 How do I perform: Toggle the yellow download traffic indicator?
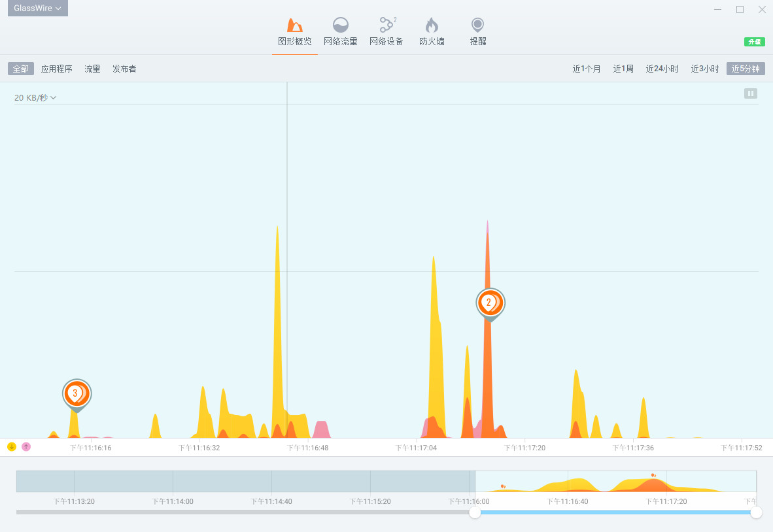tap(12, 447)
